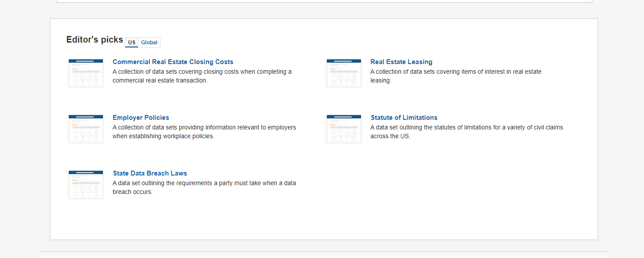
Task: Open the Employer Policies title link
Action: point(141,118)
